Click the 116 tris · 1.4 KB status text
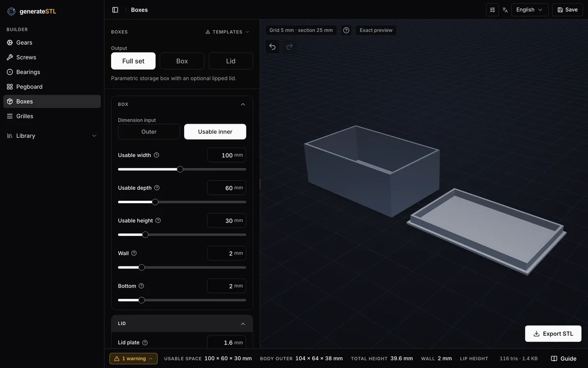Viewport: 588px width, 368px height. (x=518, y=359)
